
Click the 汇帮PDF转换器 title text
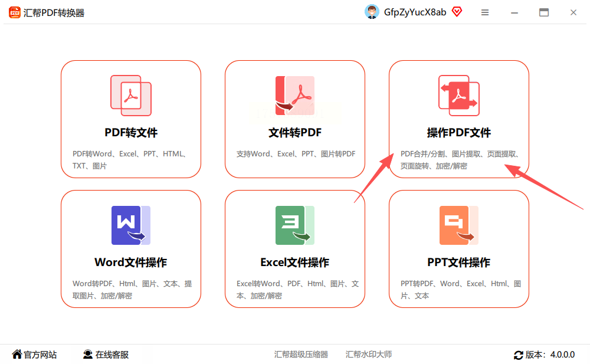[x=54, y=13]
